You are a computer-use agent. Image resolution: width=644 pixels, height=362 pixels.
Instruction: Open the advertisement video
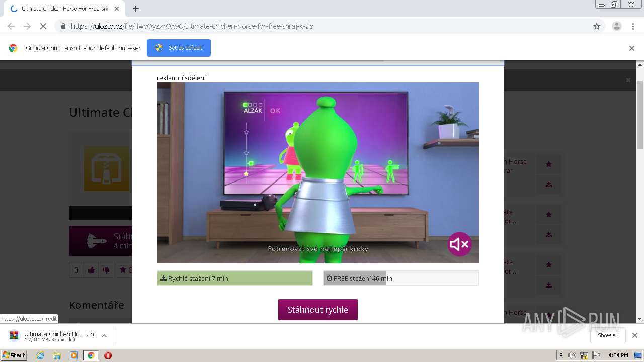318,173
